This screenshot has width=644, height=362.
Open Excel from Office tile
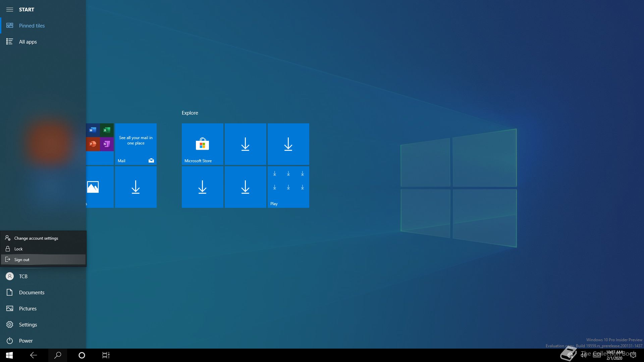click(x=107, y=130)
